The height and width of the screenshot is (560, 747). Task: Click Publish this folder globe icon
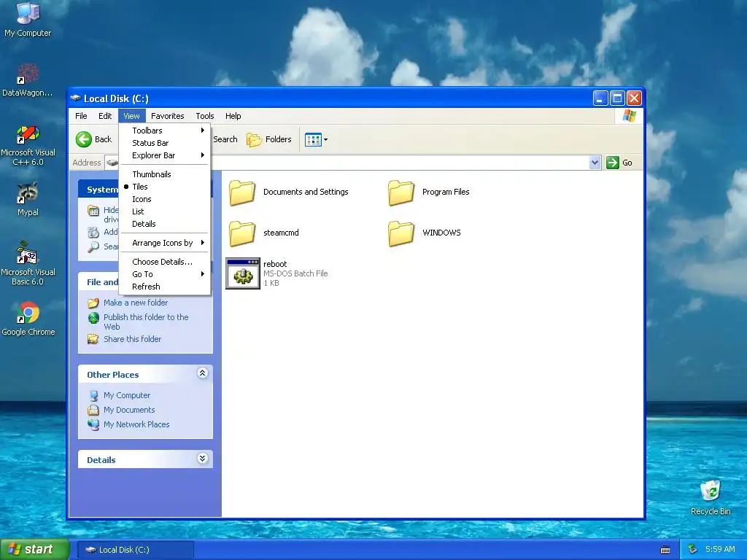point(93,318)
